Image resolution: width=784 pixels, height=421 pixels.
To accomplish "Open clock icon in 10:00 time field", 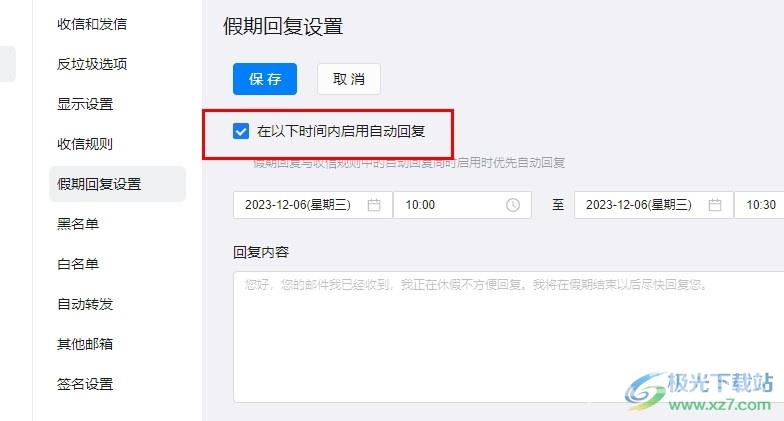I will click(512, 205).
